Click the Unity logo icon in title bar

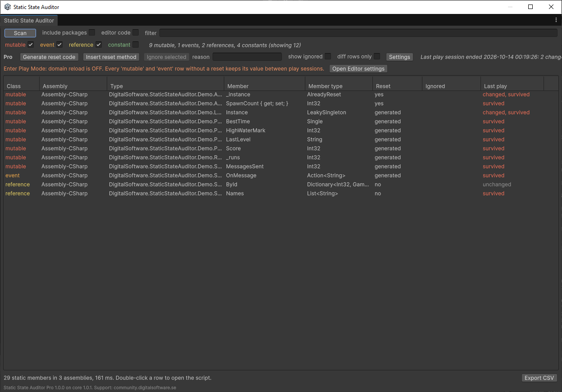pyautogui.click(x=8, y=7)
